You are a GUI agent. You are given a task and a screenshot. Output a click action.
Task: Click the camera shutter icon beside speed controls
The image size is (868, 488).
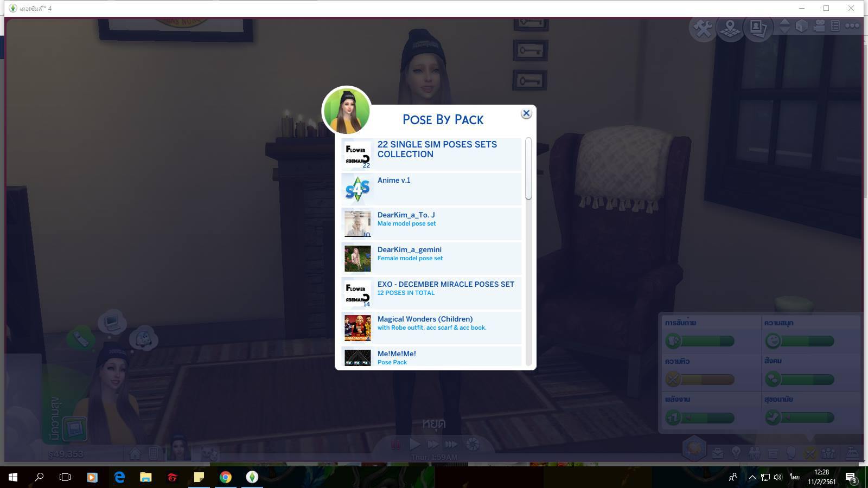point(473,445)
